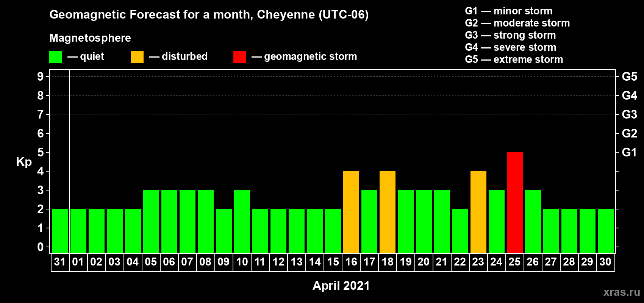Click the green bar for April 30
Viewport: 644px width, 303px height.
click(x=606, y=231)
